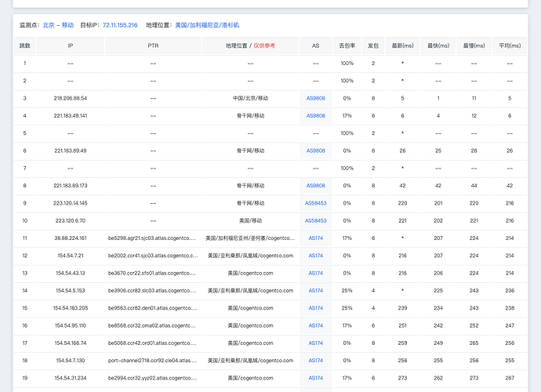Click PTR starting with be9563.ccr82.den01
This screenshot has height=392, width=541.
pos(153,308)
